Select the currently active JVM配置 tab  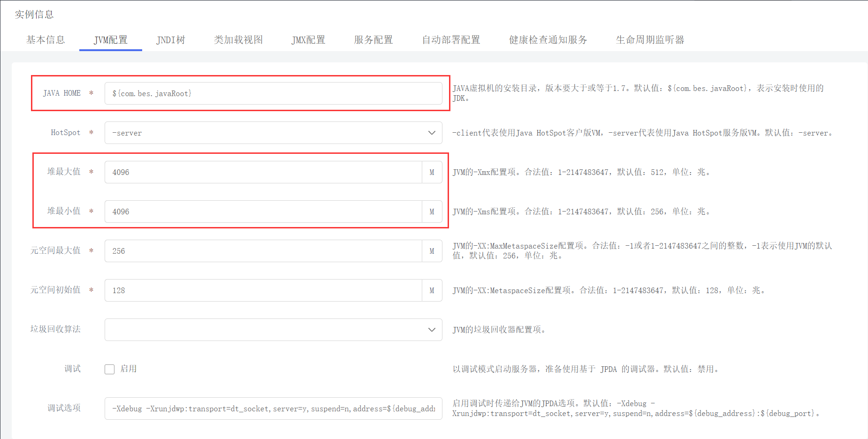pyautogui.click(x=110, y=40)
